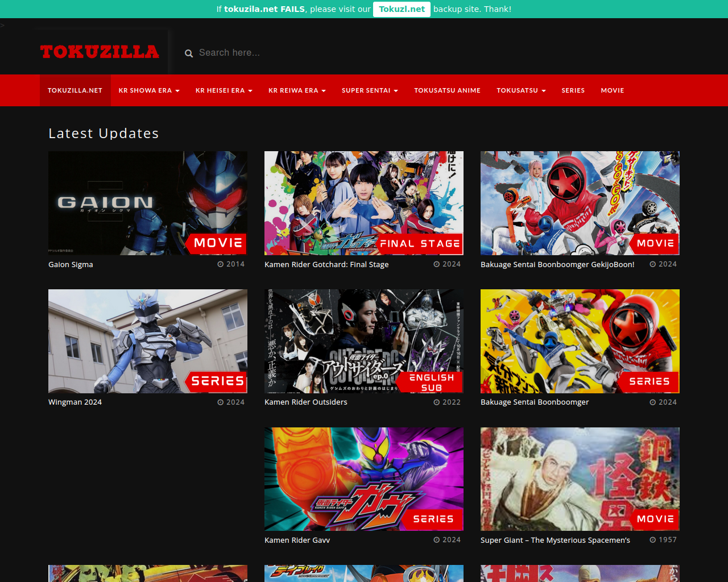The height and width of the screenshot is (582, 728).
Task: Click MOVIE badge on Gaion Sigma thumbnail
Action: tap(216, 243)
